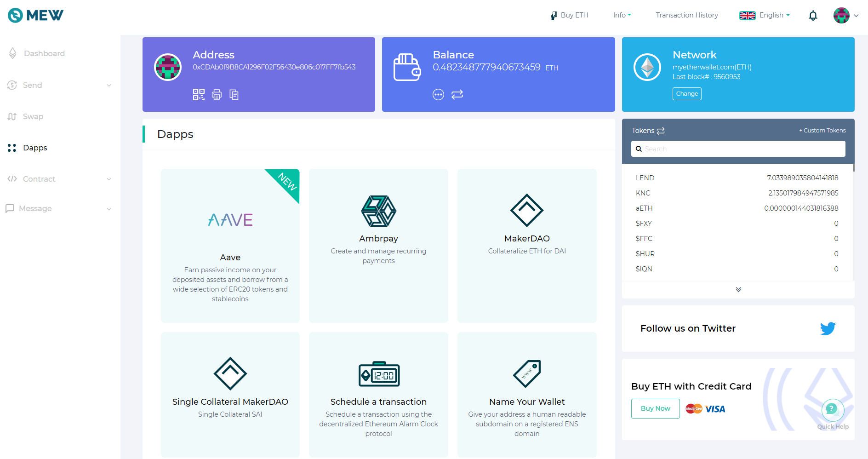Select the $FXY token row
The image size is (868, 459).
tap(737, 224)
